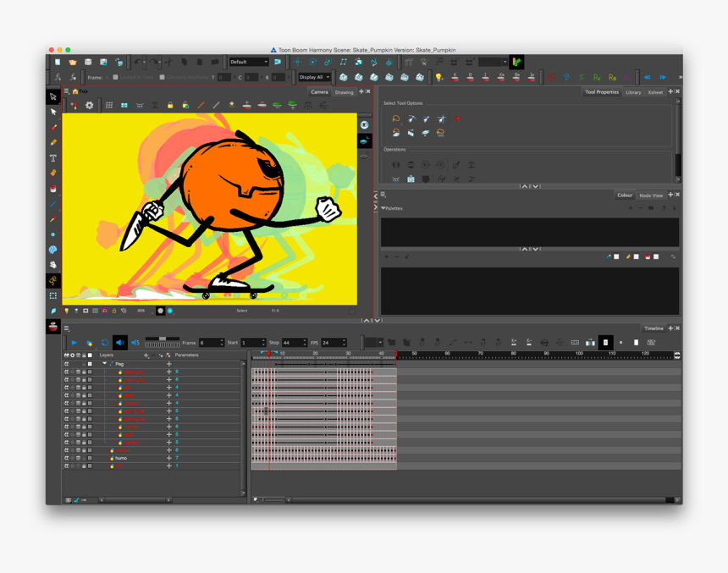Screen dimensions: 728x573
Task: Open the Library tab
Action: (633, 92)
